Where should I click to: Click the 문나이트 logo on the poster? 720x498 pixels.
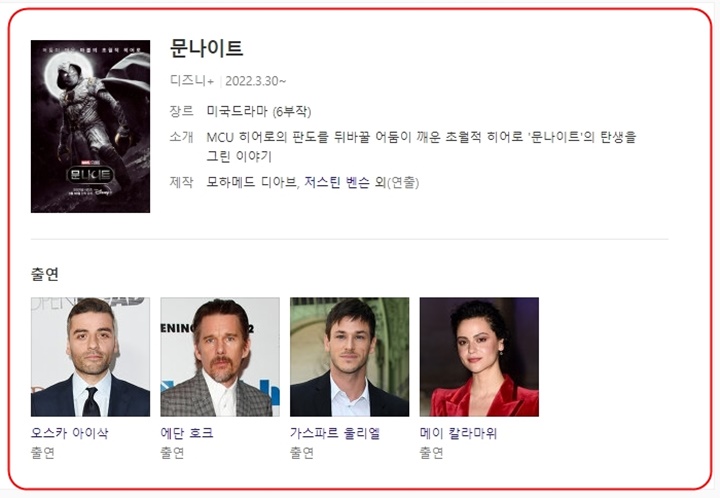[90, 174]
